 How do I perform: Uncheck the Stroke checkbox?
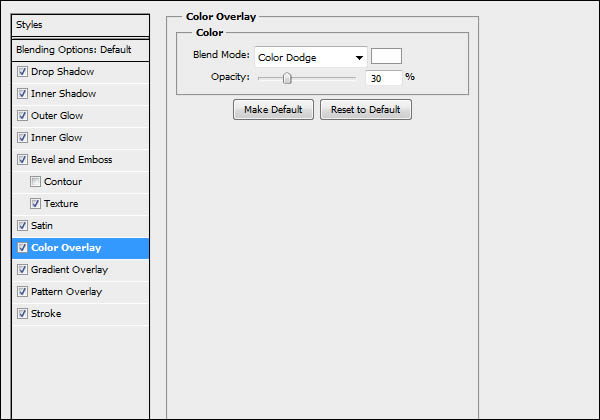(22, 314)
